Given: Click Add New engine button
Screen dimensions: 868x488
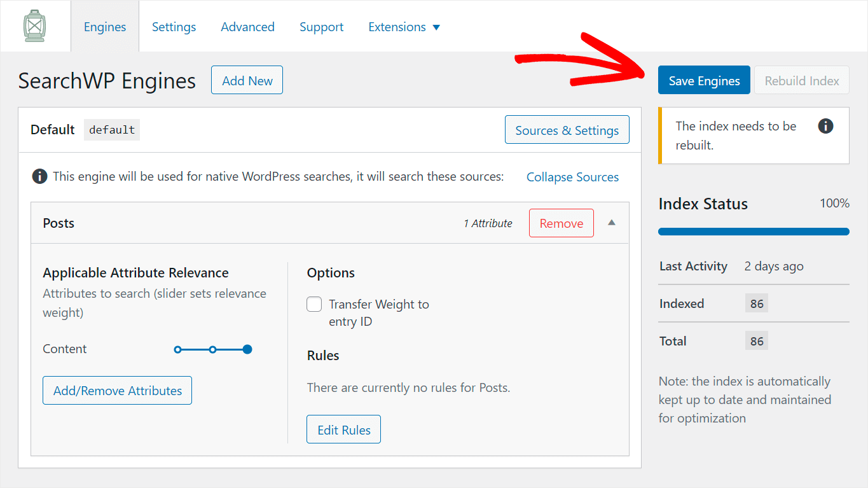Looking at the screenshot, I should pos(247,80).
